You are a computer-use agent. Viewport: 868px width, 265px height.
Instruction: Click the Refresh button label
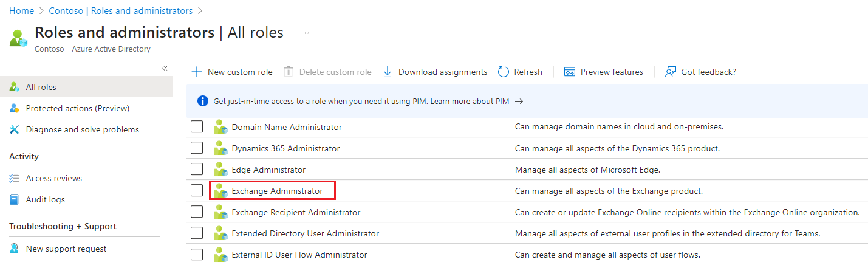click(x=528, y=72)
